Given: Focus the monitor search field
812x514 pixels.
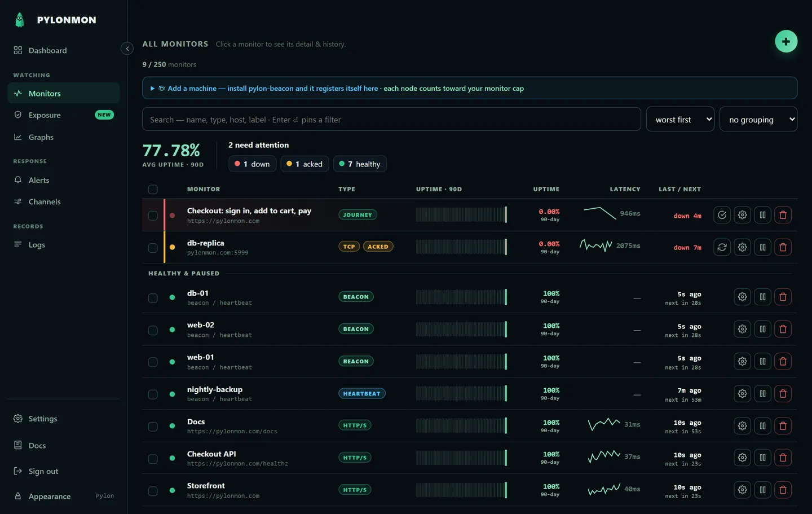Looking at the screenshot, I should coord(391,119).
